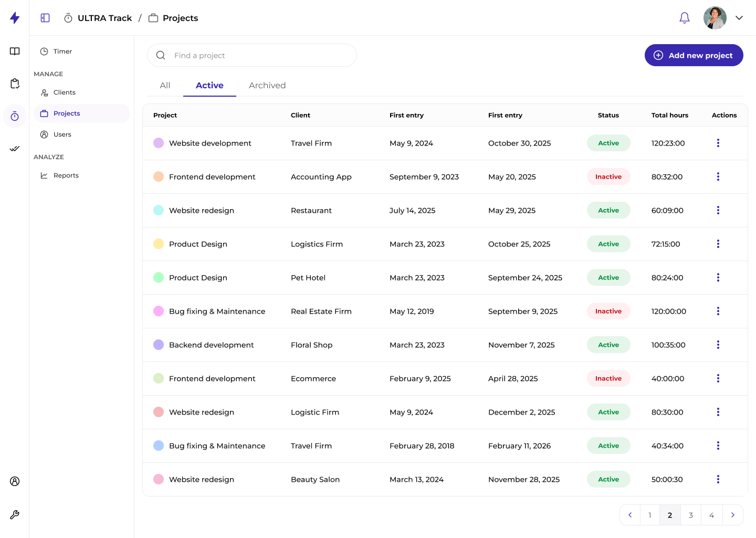The height and width of the screenshot is (538, 756).
Task: Click the lightning bolt app logo
Action: (15, 18)
